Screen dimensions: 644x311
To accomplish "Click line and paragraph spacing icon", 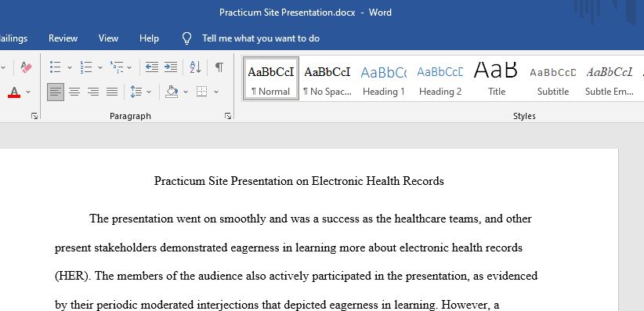I will [136, 92].
